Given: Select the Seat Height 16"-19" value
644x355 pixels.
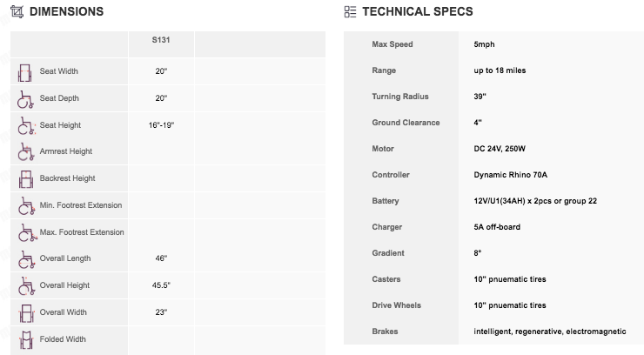Looking at the screenshot, I should [161, 125].
